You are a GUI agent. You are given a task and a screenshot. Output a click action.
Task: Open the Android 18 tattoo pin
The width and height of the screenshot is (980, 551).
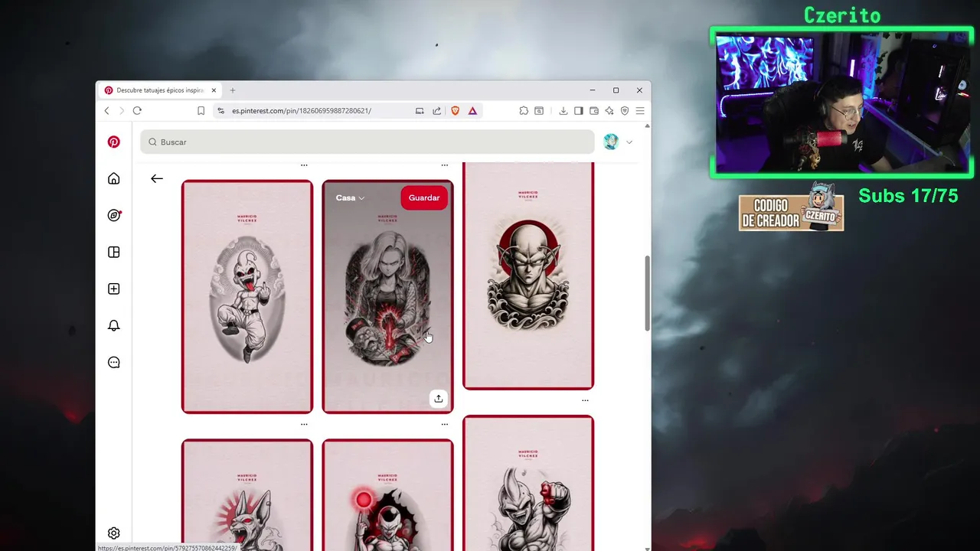pyautogui.click(x=387, y=296)
